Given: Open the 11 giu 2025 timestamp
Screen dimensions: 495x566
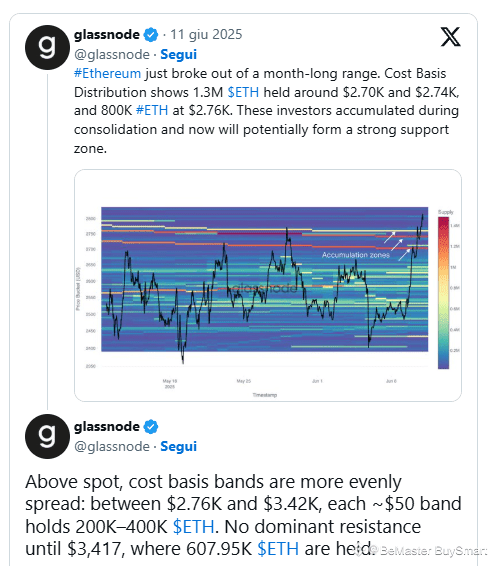Looking at the screenshot, I should pos(206,35).
